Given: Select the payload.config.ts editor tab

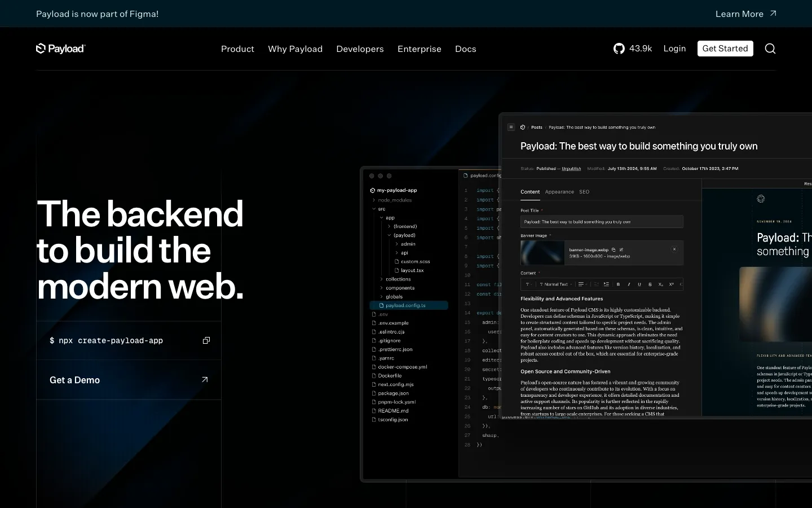Looking at the screenshot, I should point(481,176).
